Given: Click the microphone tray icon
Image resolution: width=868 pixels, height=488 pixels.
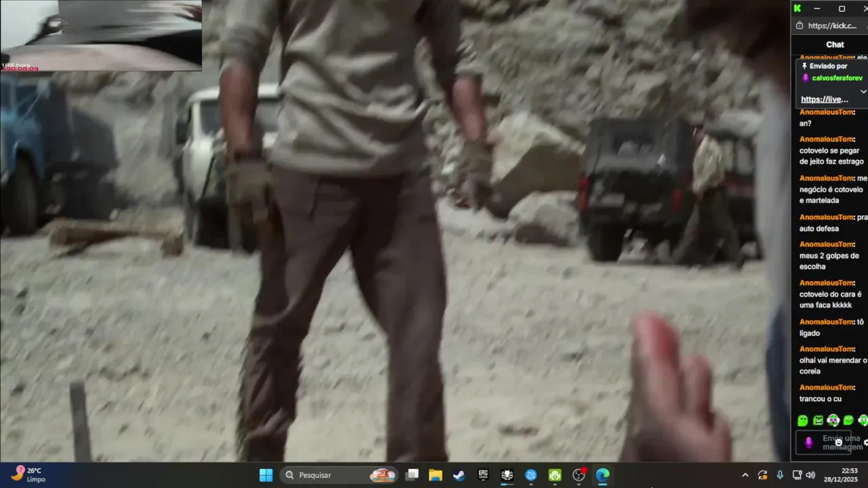Looking at the screenshot, I should tap(780, 475).
